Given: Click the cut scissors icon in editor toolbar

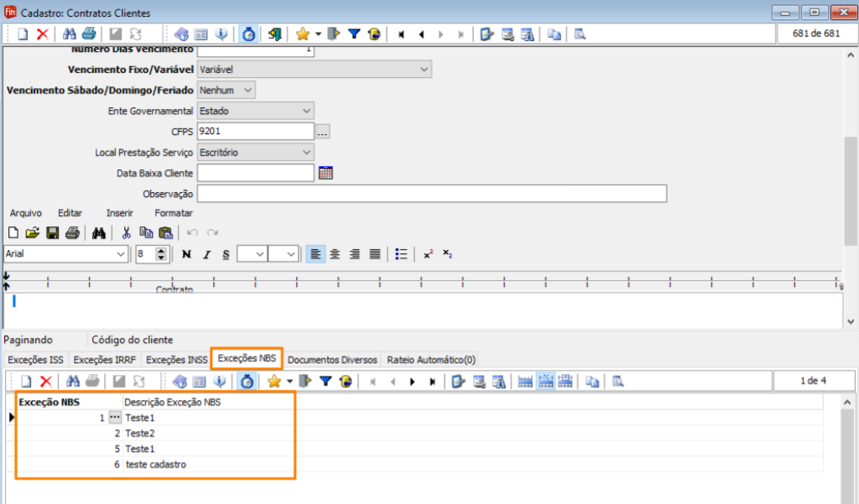Looking at the screenshot, I should click(126, 233).
